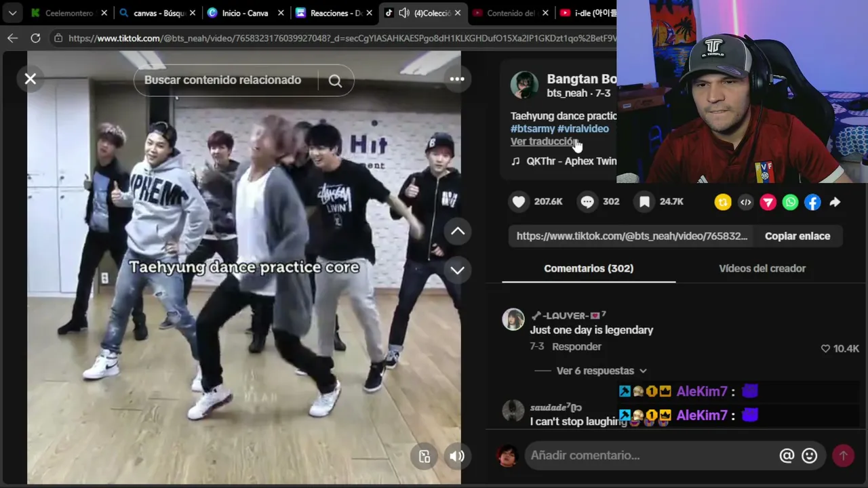Like the video with the heart icon
This screenshot has width=868, height=488.
519,202
